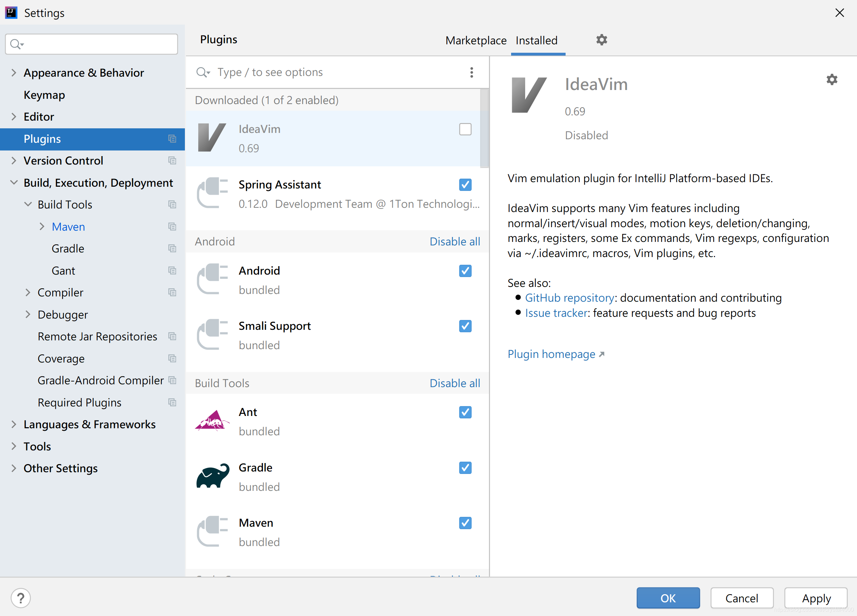Disable the Spring Assistant plugin checkbox

click(465, 185)
